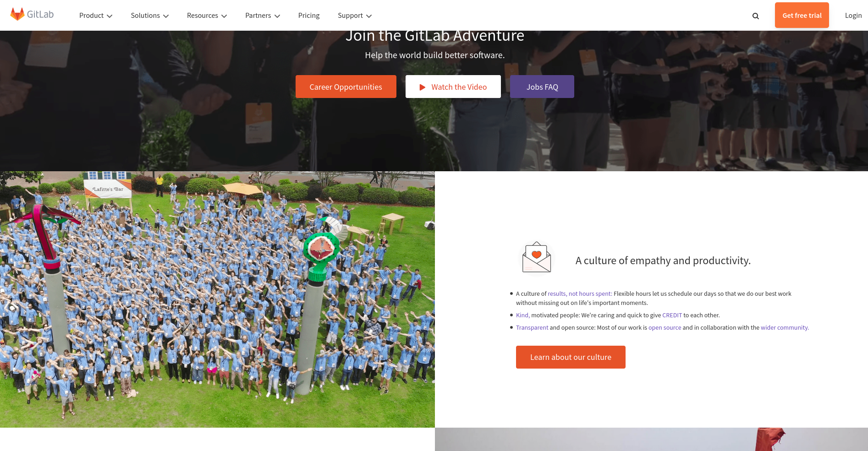868x451 pixels.
Task: Expand the Product dropdown chevron
Action: click(110, 16)
